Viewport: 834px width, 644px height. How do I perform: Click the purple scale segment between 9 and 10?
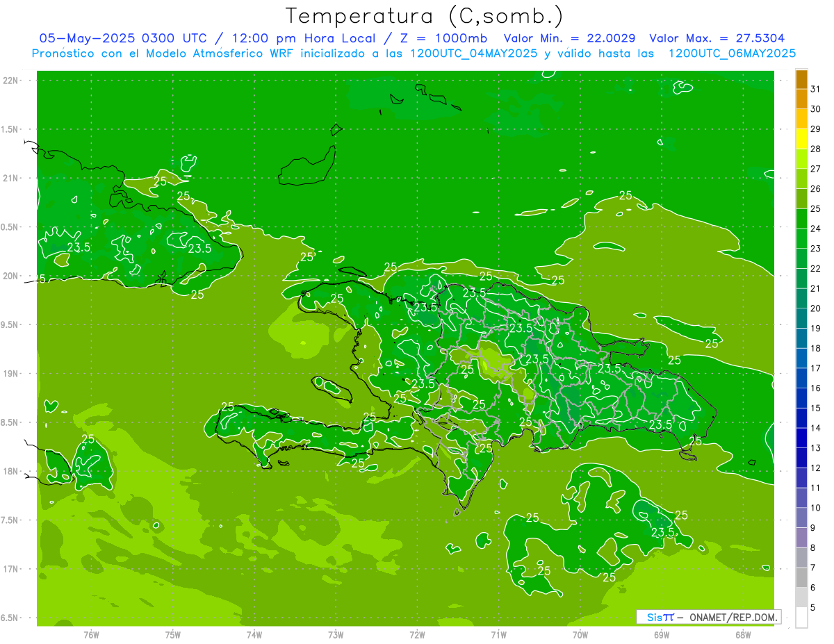pos(801,518)
